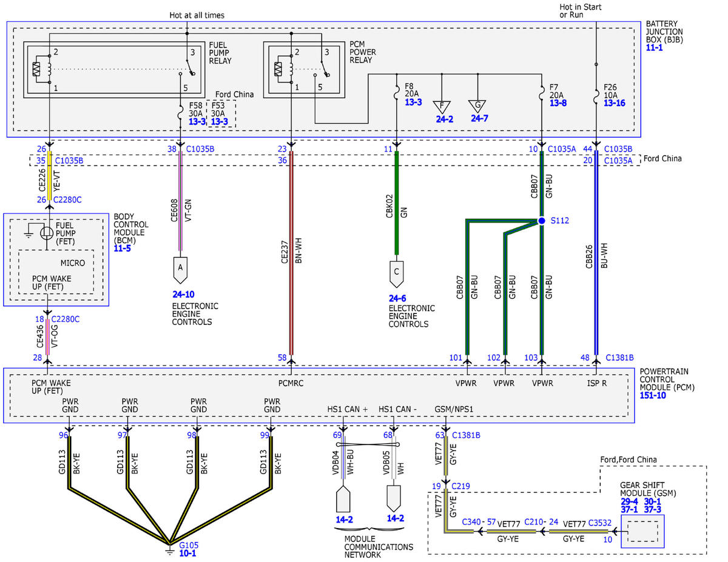Follow the 11-5 Body Control Module link
The image size is (728, 562).
[x=122, y=249]
